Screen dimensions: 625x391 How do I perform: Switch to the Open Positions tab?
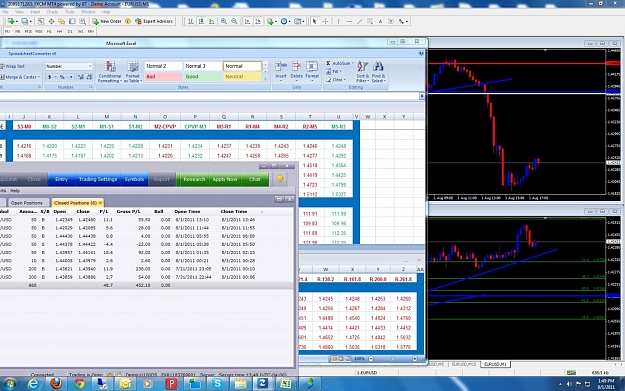click(x=27, y=203)
